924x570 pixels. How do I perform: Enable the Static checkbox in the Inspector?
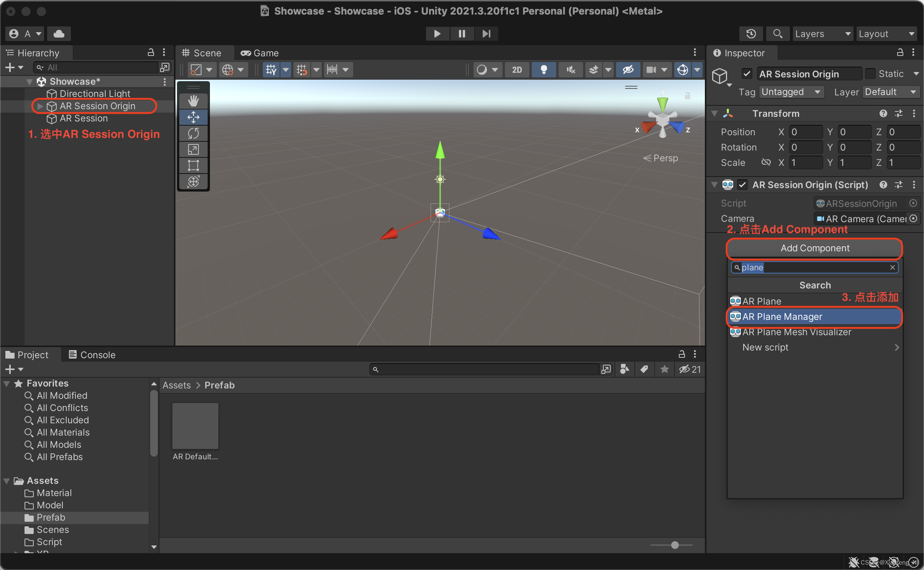pos(870,73)
